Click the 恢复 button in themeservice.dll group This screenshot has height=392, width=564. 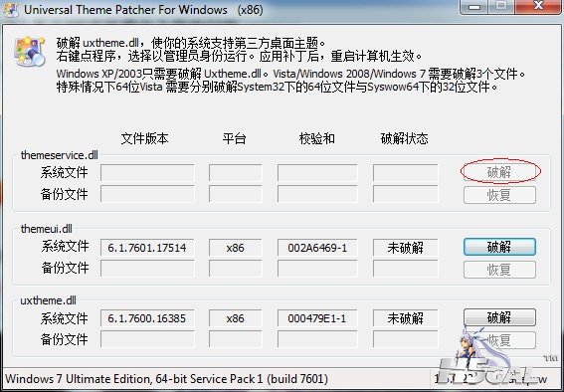tap(499, 195)
